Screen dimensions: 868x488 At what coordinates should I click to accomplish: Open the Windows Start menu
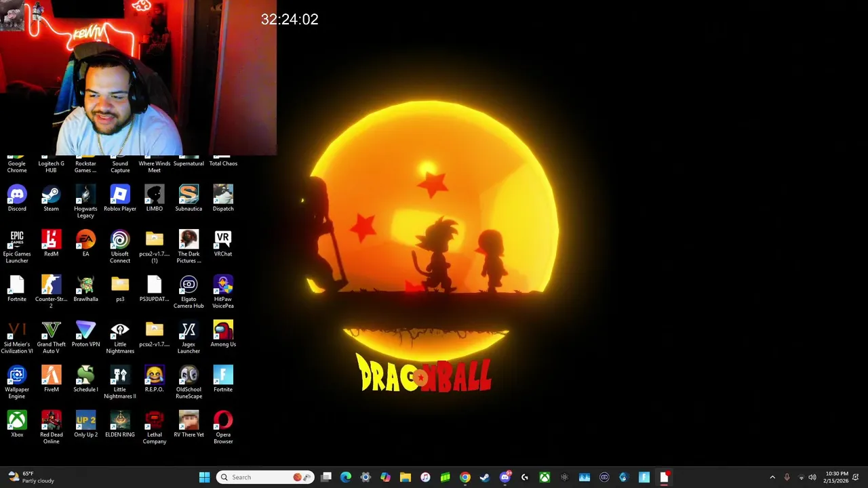204,477
